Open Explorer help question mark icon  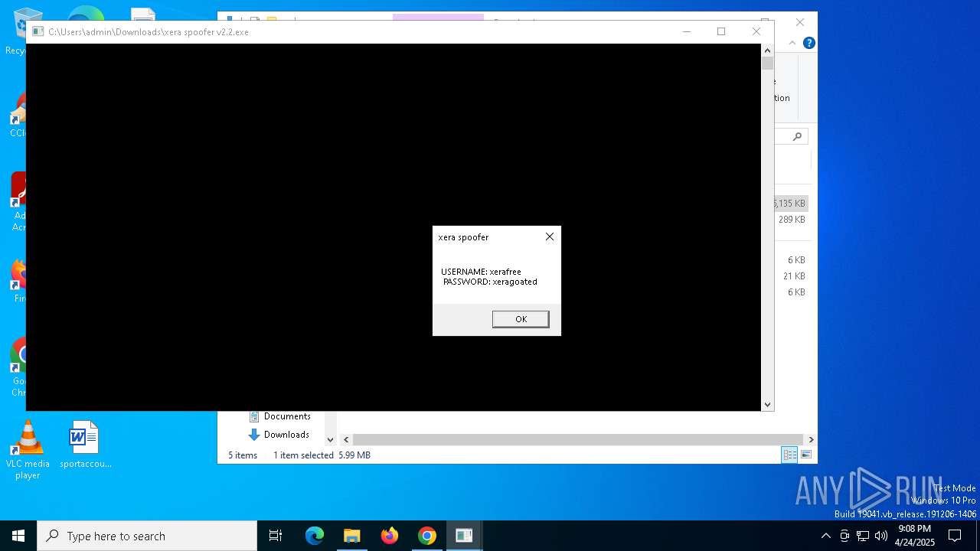tap(808, 43)
